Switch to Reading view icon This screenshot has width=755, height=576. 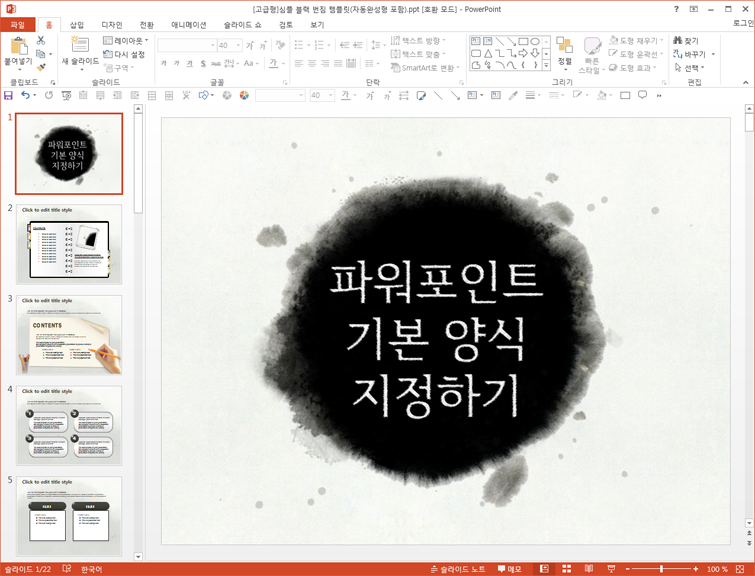pos(589,569)
